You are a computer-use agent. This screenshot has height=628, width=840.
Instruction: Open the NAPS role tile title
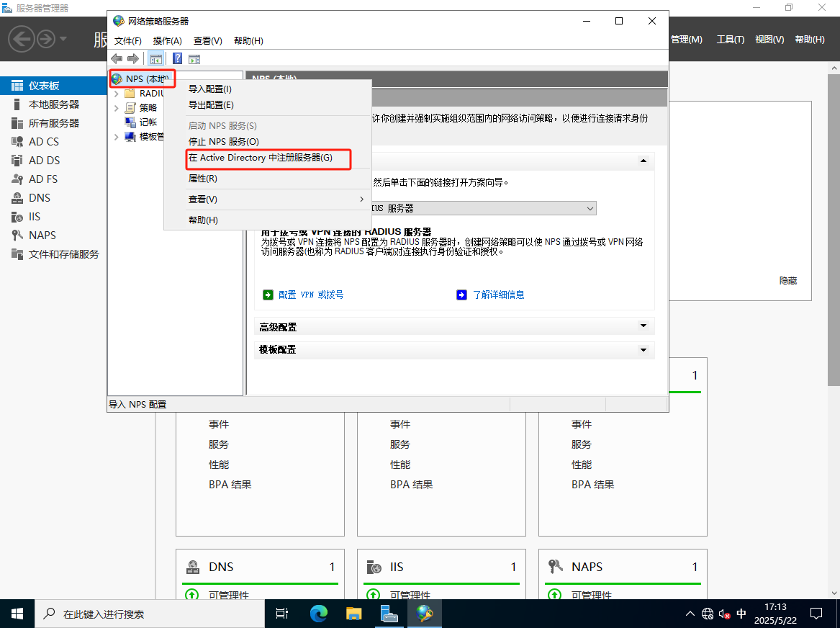(587, 567)
